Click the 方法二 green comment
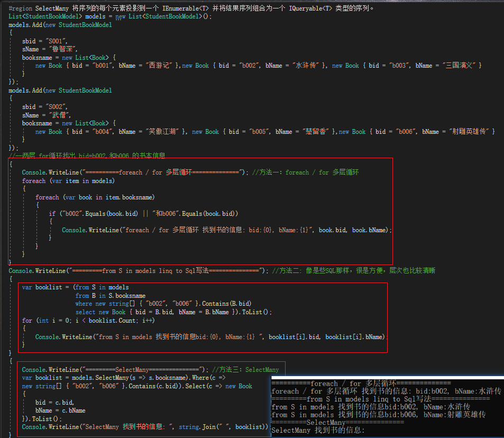 [354, 271]
